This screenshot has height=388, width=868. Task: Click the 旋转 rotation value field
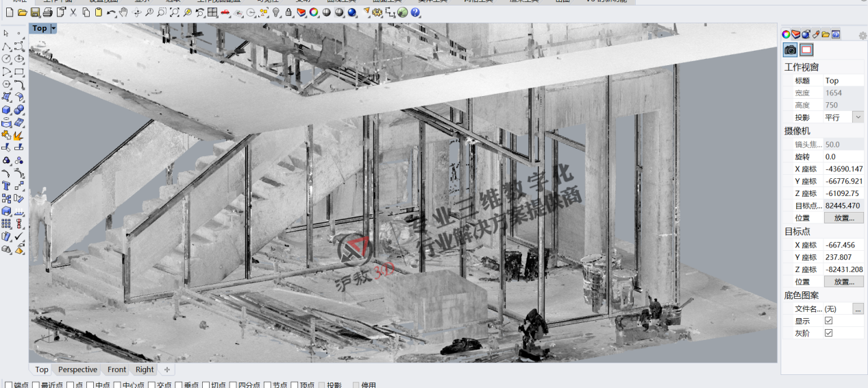coord(843,157)
